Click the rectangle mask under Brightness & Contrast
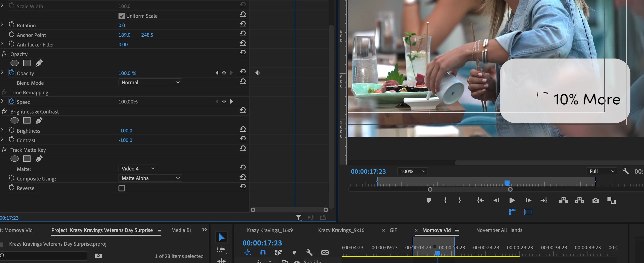The height and width of the screenshot is (263, 644). coord(27,121)
